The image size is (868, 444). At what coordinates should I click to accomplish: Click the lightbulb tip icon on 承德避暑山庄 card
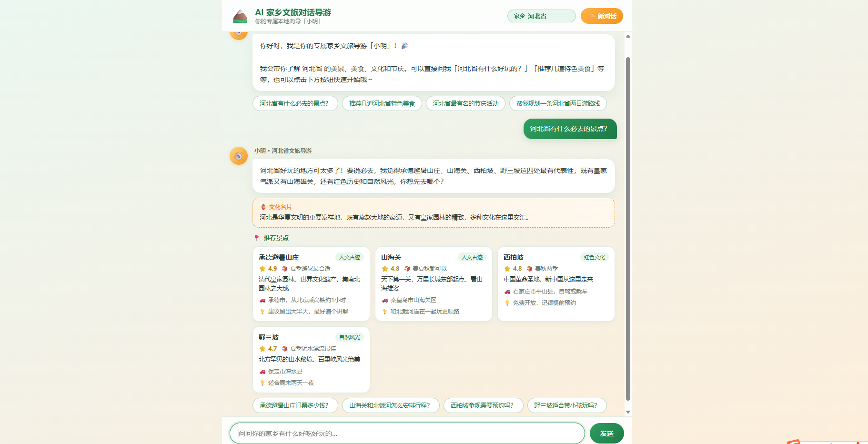coord(262,312)
